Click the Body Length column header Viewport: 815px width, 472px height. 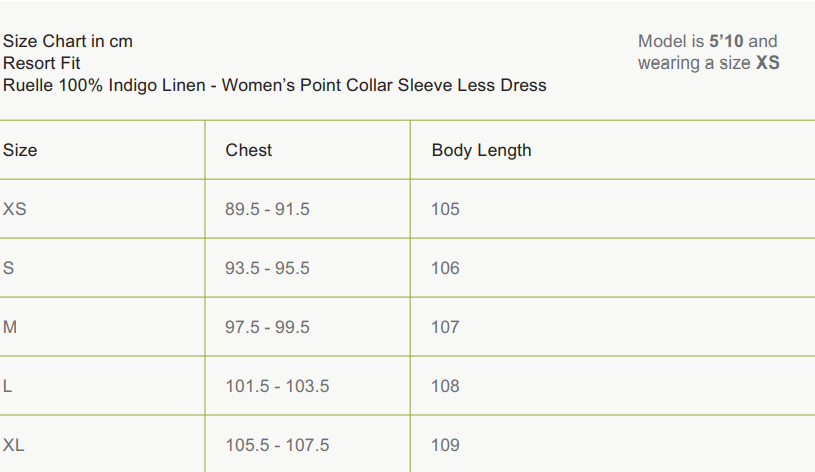481,150
